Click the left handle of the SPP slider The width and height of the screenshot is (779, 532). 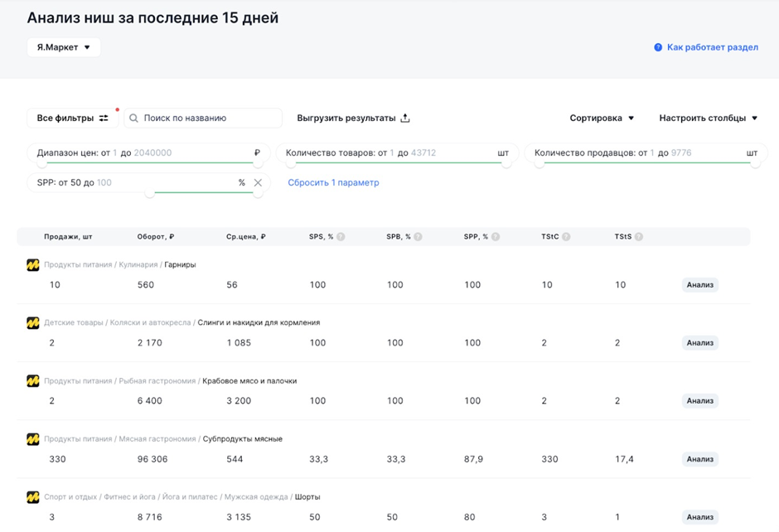coord(149,193)
